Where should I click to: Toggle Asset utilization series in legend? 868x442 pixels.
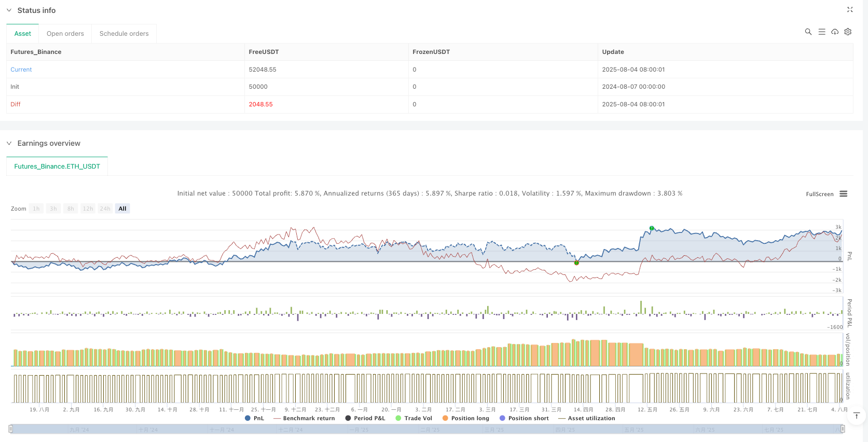[x=586, y=418]
